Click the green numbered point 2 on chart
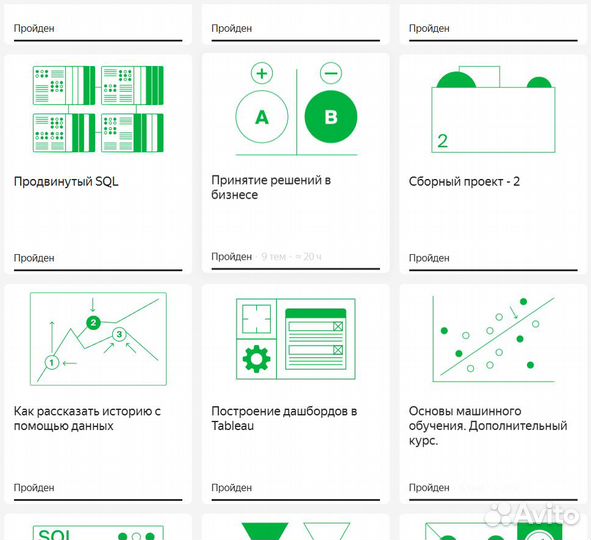 [93, 323]
